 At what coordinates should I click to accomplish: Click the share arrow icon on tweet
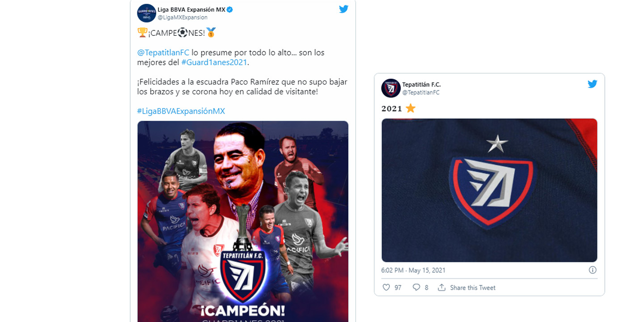coord(441,288)
